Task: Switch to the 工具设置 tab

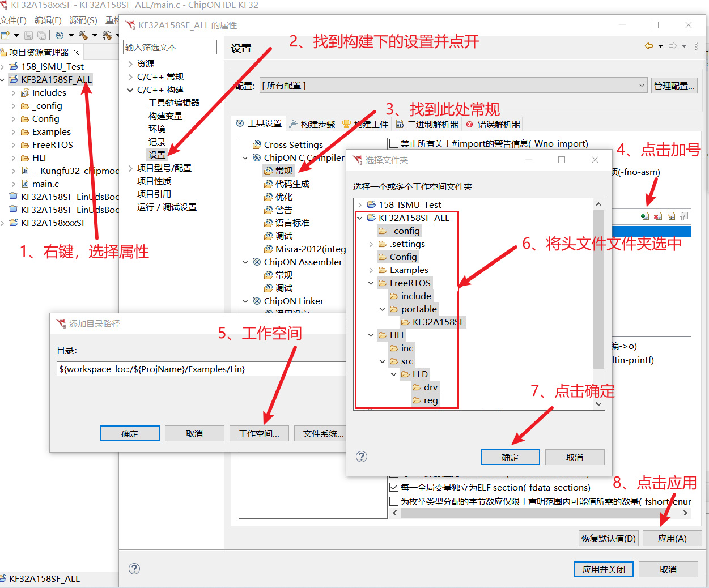Action: tap(258, 123)
